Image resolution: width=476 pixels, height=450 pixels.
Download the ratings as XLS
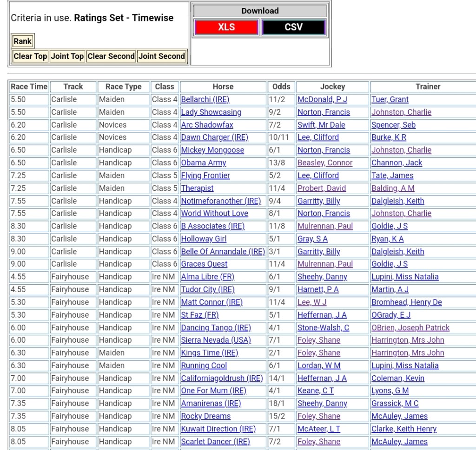(226, 27)
